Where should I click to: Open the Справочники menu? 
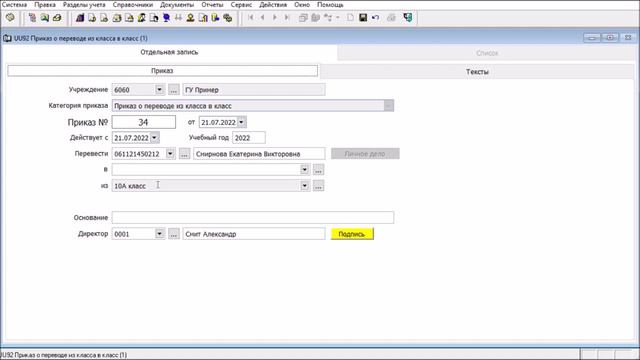133,5
